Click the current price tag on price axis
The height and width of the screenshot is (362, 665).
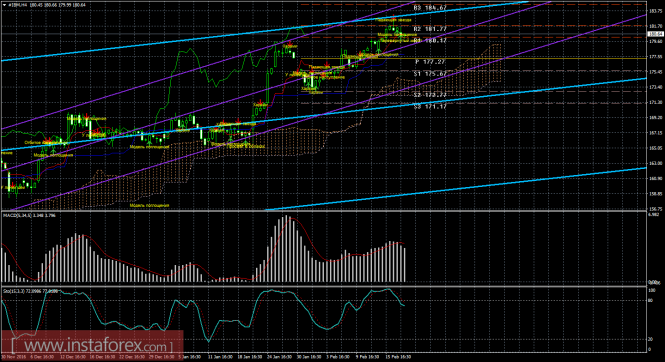[656, 34]
